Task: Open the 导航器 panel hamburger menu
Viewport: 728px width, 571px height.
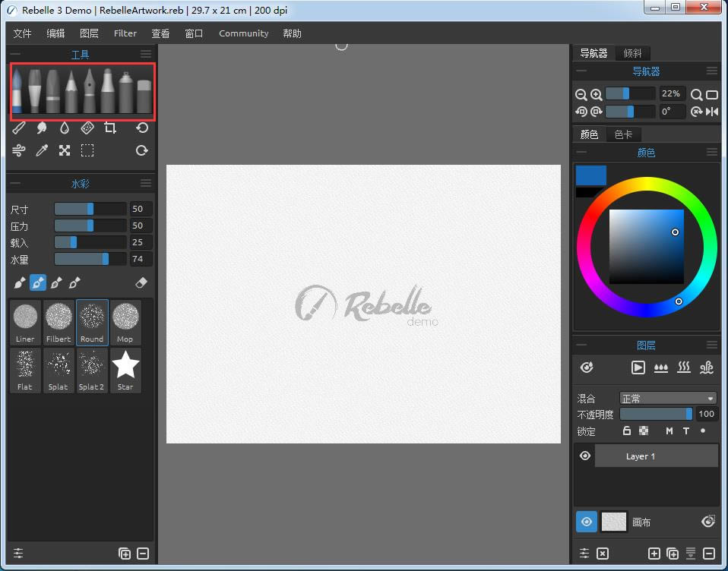Action: coord(712,71)
